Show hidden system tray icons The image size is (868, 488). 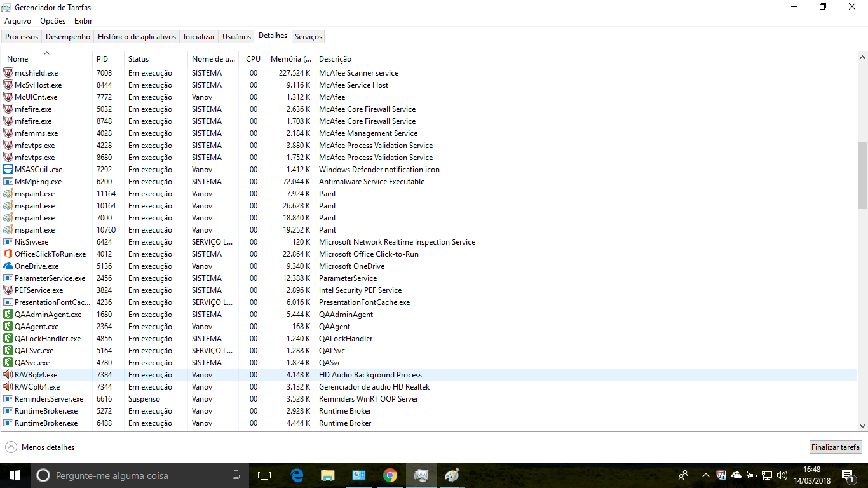click(705, 475)
